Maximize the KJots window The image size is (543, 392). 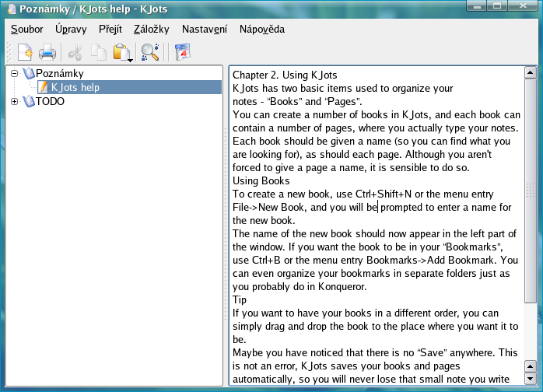tap(497, 6)
